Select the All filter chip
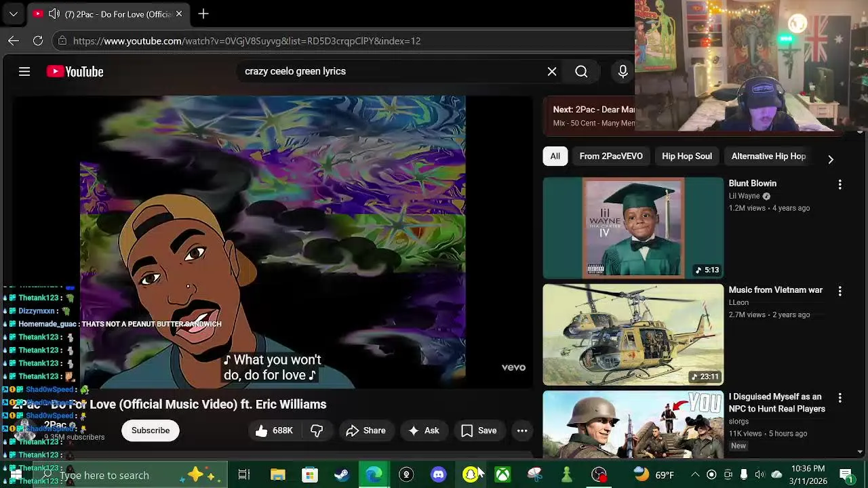 pos(555,156)
